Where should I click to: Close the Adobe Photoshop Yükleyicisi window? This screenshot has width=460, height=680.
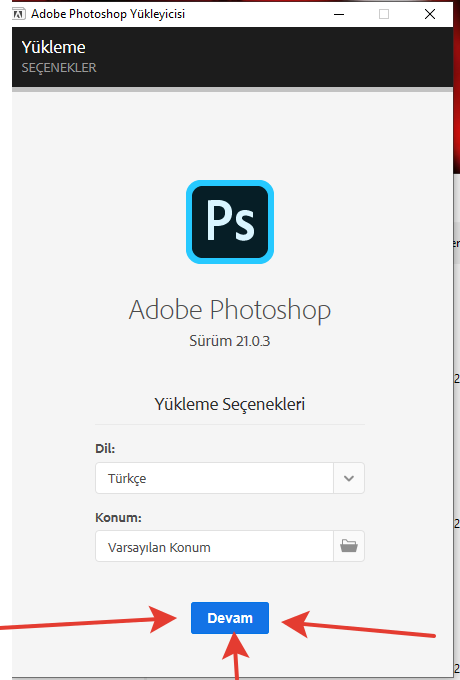(430, 14)
